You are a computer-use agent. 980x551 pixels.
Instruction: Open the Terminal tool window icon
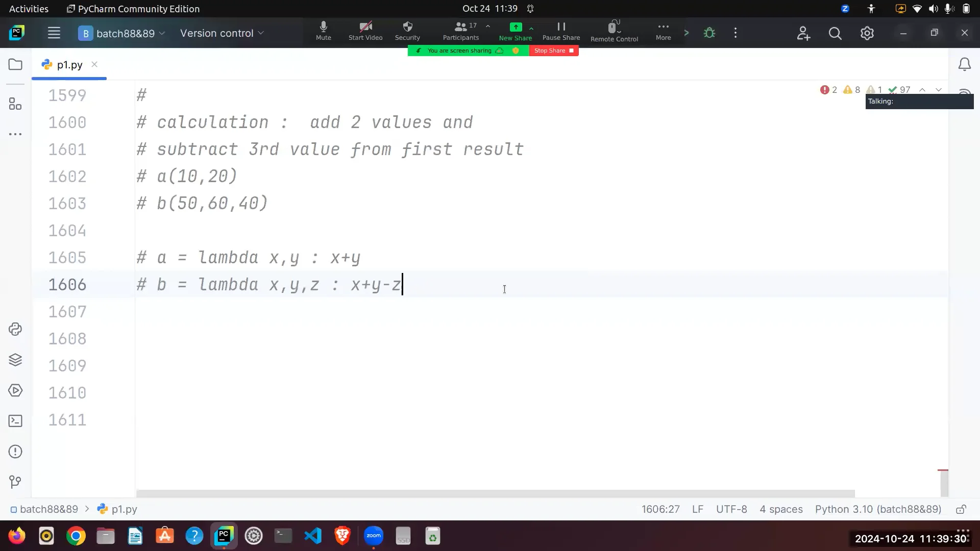(x=15, y=420)
